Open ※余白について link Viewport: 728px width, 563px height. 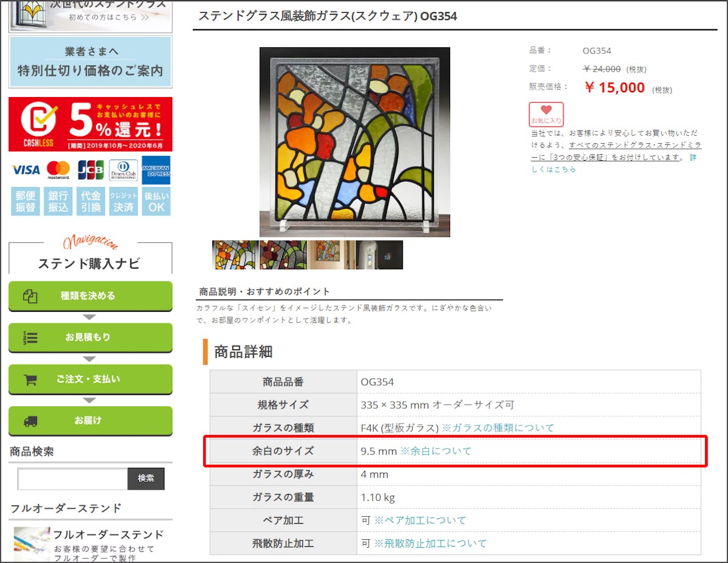(436, 451)
